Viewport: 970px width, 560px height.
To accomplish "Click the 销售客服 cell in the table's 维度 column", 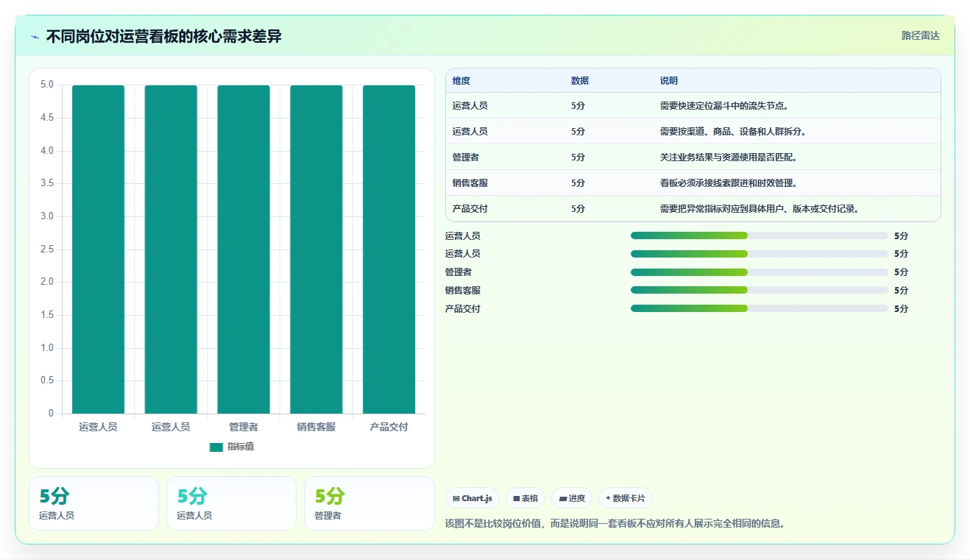I will [x=470, y=183].
